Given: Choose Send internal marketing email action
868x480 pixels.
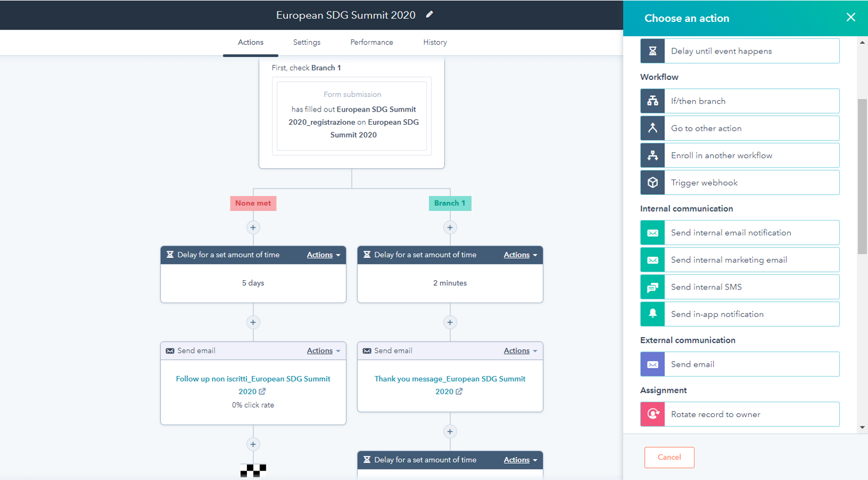Looking at the screenshot, I should tap(740, 260).
